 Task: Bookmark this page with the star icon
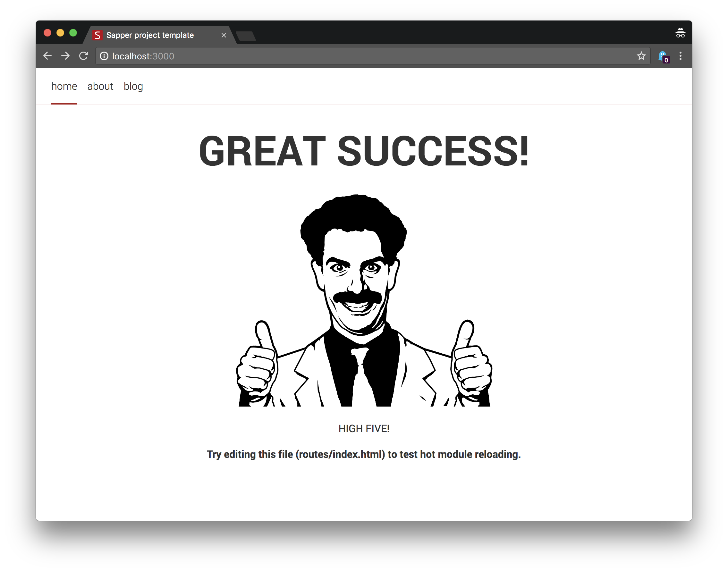tap(641, 56)
